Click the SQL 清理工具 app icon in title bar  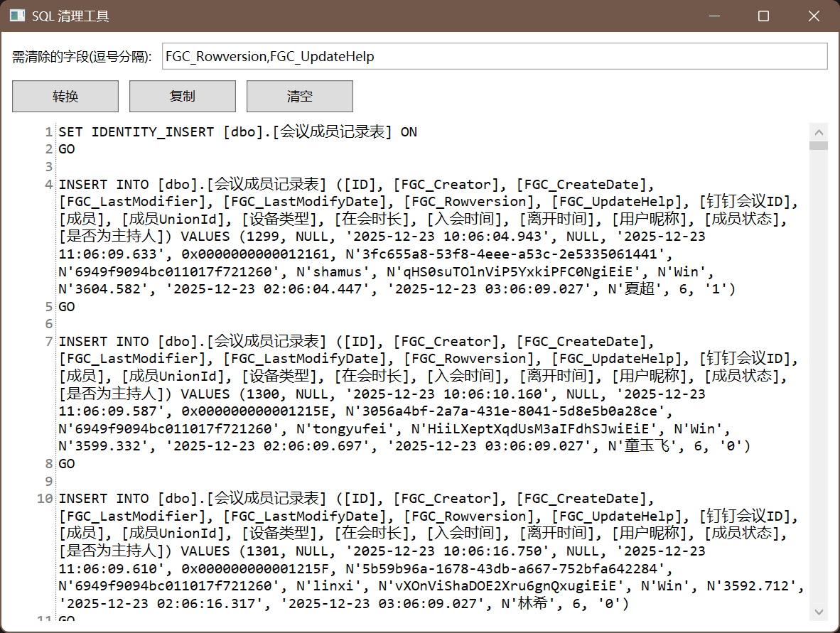click(18, 16)
